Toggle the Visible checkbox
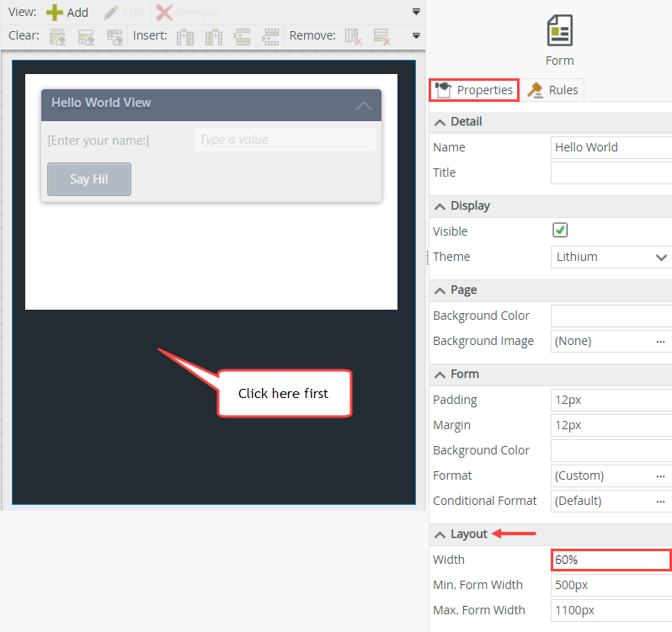672x632 pixels. click(x=560, y=231)
